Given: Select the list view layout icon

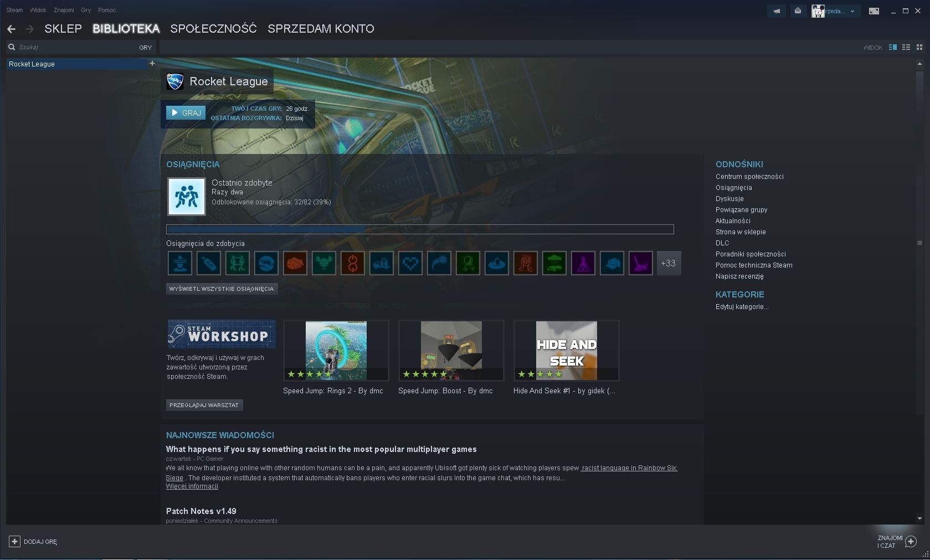Looking at the screenshot, I should 906,47.
